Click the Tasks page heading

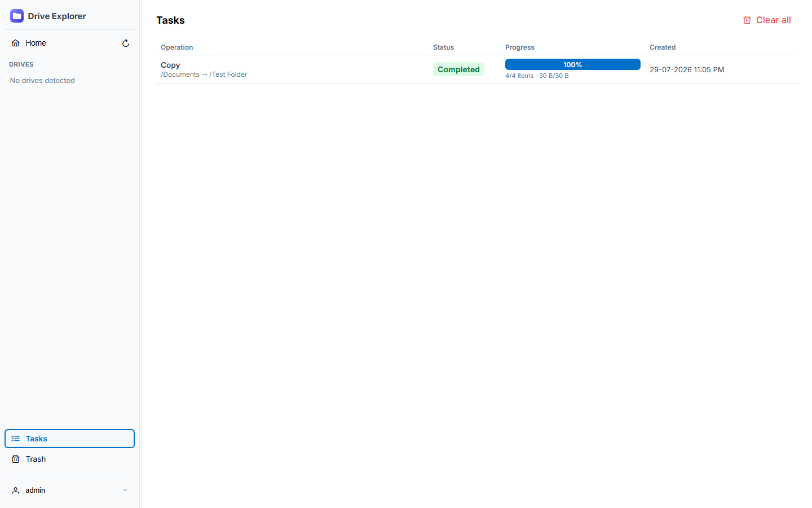170,20
